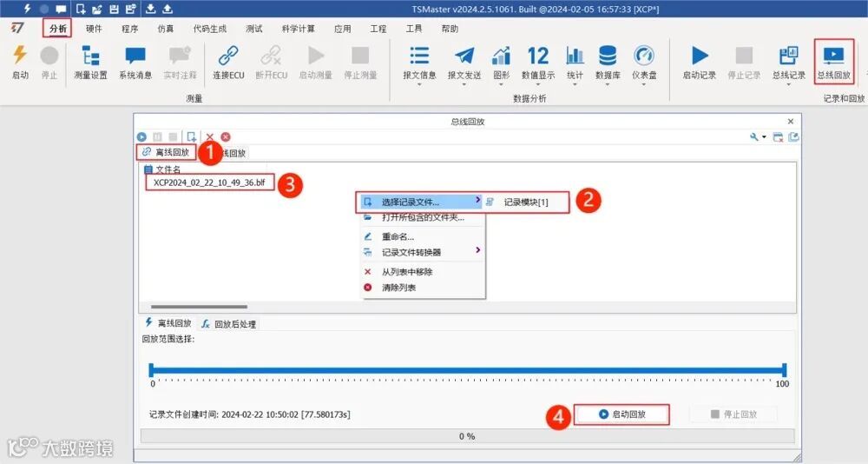
Task: Click the red X remove icon
Action: (x=209, y=137)
